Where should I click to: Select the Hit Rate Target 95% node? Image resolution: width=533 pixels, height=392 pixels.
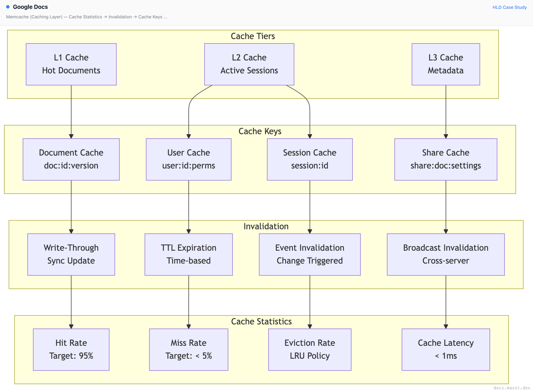pos(71,350)
